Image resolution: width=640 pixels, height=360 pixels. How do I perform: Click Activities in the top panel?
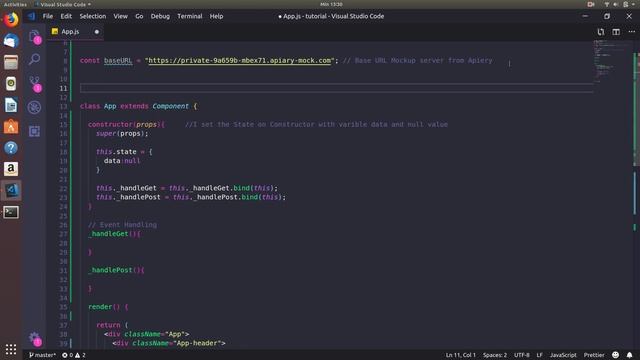click(15, 4)
